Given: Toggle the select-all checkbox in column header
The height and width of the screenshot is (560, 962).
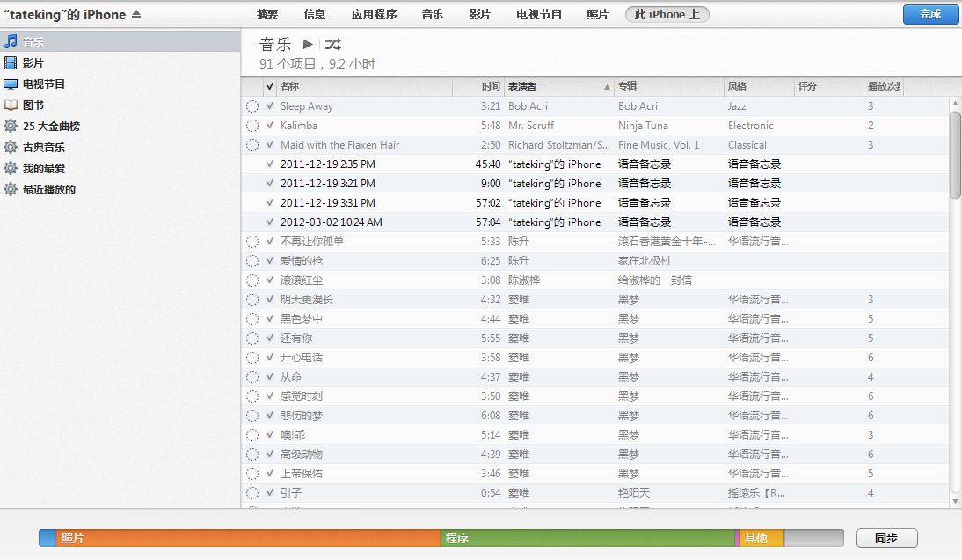Looking at the screenshot, I should coord(270,86).
